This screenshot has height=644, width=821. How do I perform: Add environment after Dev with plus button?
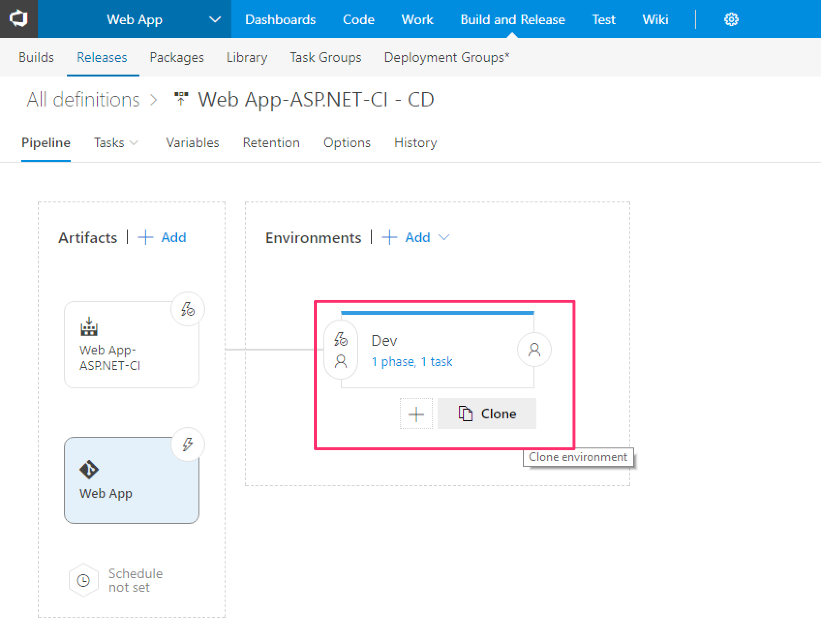416,414
